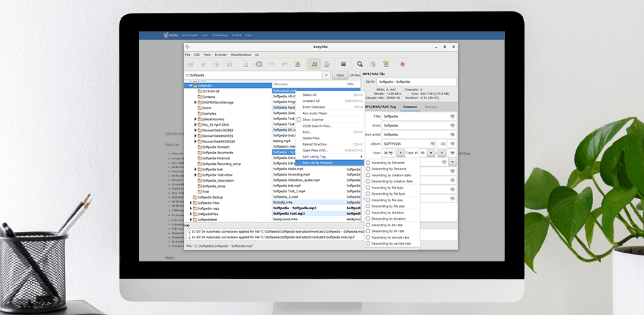This screenshot has width=644, height=315.
Task: Select Ascending by bit rate option
Action: click(368, 225)
